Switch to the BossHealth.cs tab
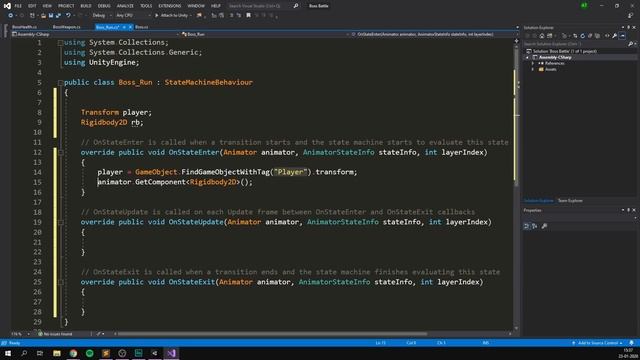The image size is (640, 360). (x=24, y=27)
